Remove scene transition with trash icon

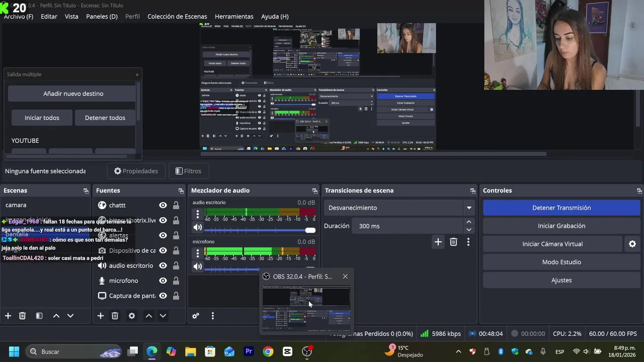(x=453, y=242)
